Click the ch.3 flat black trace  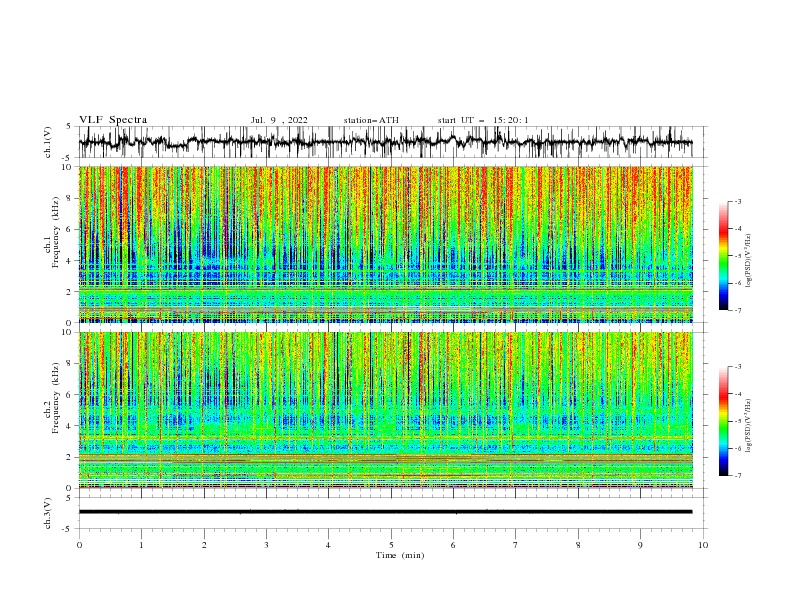[x=385, y=512]
